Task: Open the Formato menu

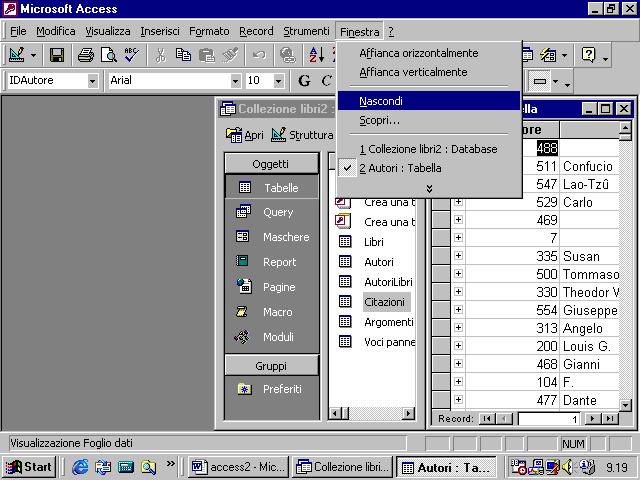Action: coord(209,31)
